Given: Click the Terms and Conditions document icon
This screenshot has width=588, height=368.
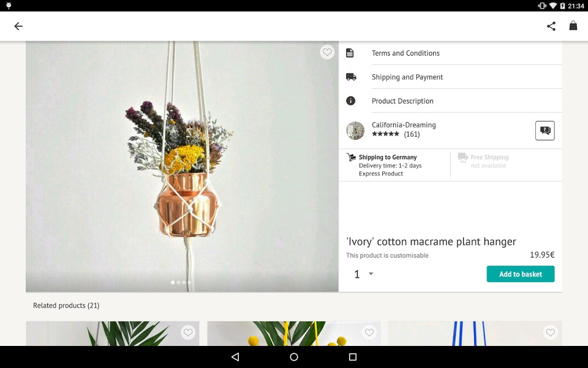Looking at the screenshot, I should 350,53.
